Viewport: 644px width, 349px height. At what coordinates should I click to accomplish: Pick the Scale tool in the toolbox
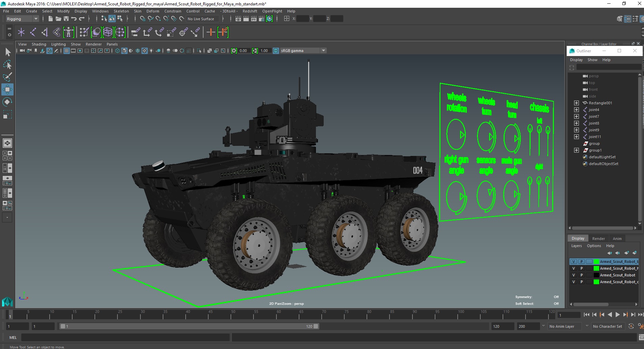pos(7,114)
